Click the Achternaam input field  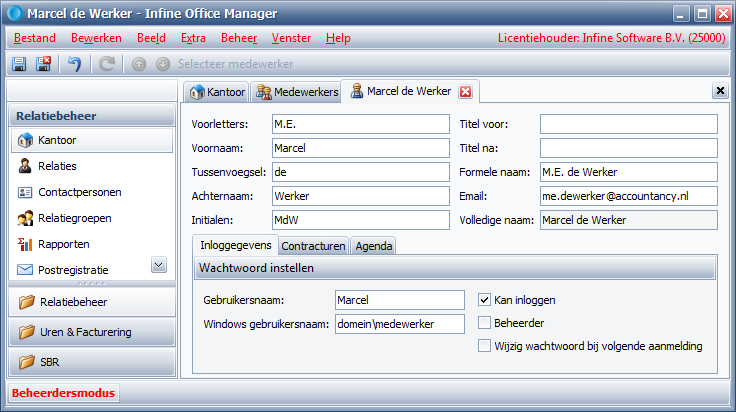360,196
